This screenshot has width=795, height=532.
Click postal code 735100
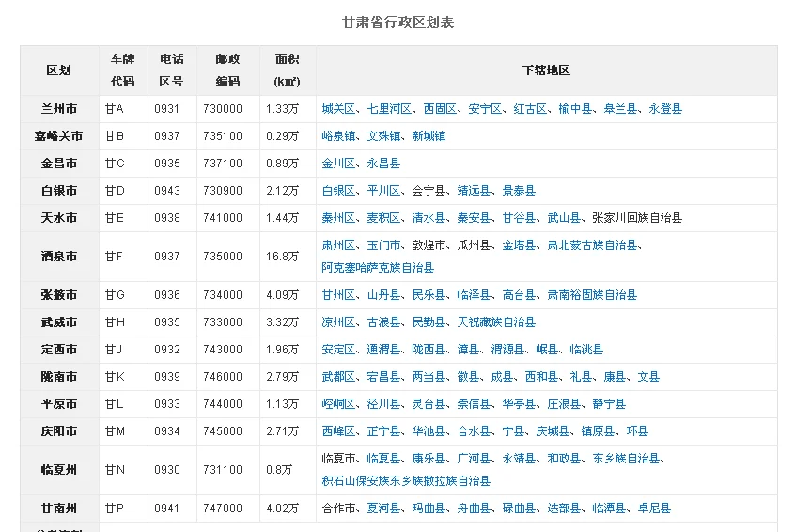[223, 137]
